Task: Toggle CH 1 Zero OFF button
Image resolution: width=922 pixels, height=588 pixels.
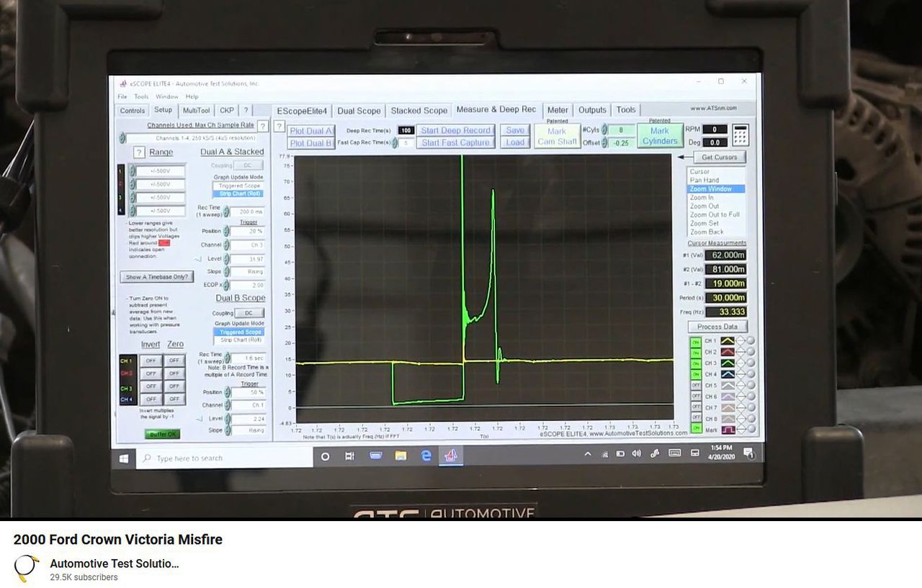Action: click(x=174, y=361)
